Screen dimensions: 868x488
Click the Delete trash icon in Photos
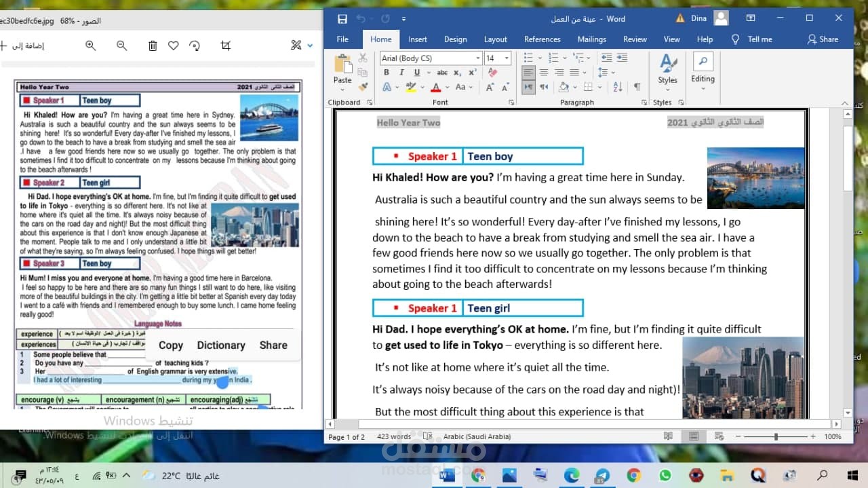click(153, 45)
